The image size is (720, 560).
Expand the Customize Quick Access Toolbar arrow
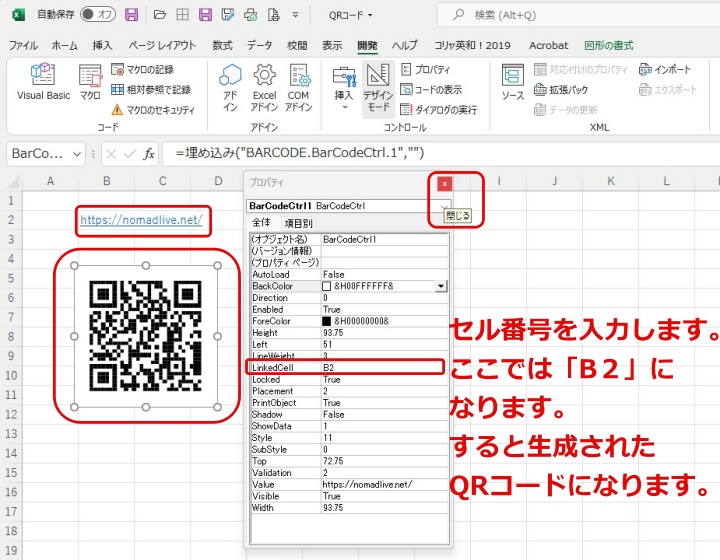[295, 15]
